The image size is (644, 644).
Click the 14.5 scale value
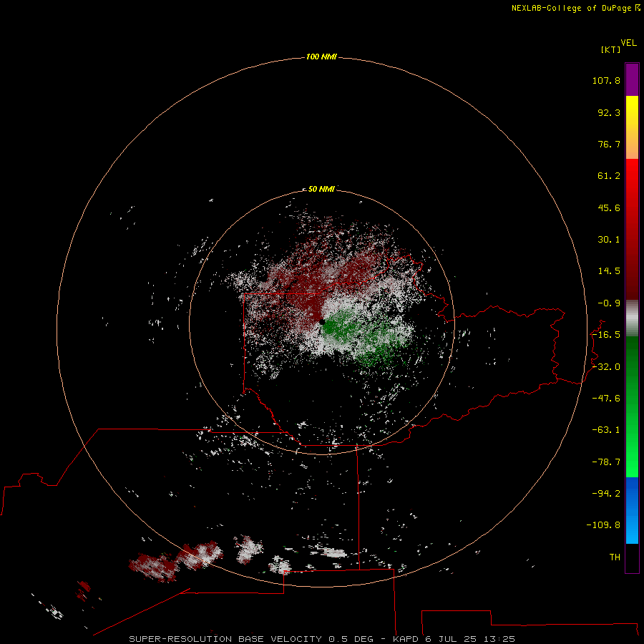(x=609, y=271)
